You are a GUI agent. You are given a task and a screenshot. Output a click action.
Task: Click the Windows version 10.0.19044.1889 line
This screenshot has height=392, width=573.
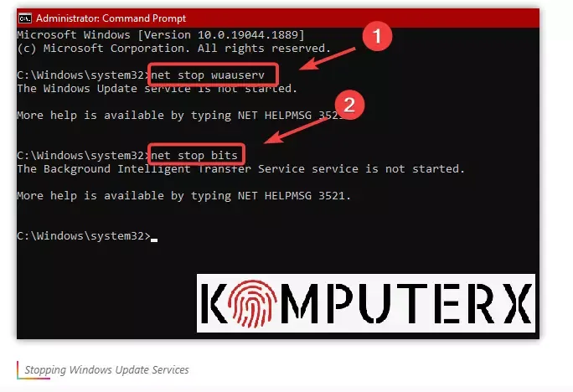click(x=161, y=34)
